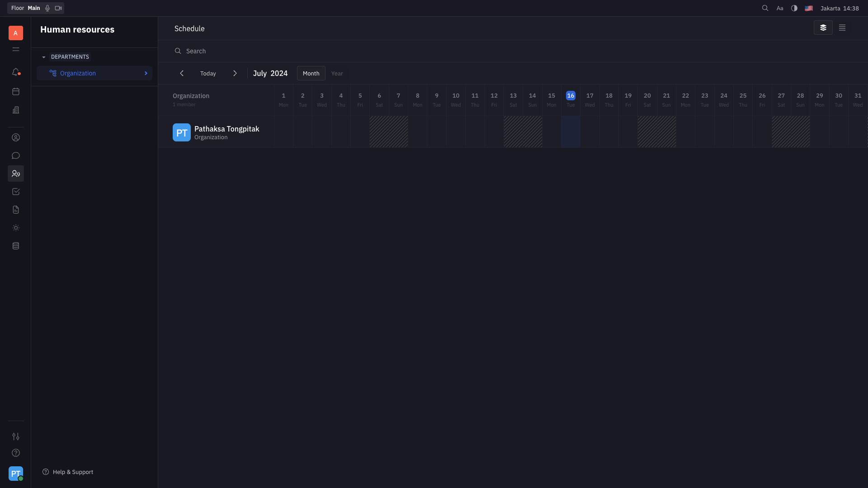Click the Search field in Schedule
The image size is (868, 488).
[196, 51]
